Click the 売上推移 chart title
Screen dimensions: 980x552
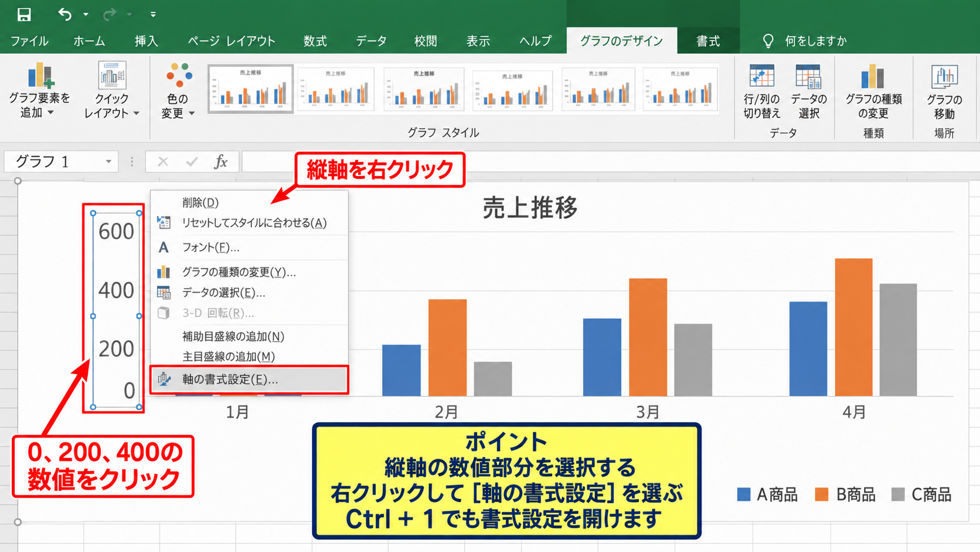coord(530,208)
